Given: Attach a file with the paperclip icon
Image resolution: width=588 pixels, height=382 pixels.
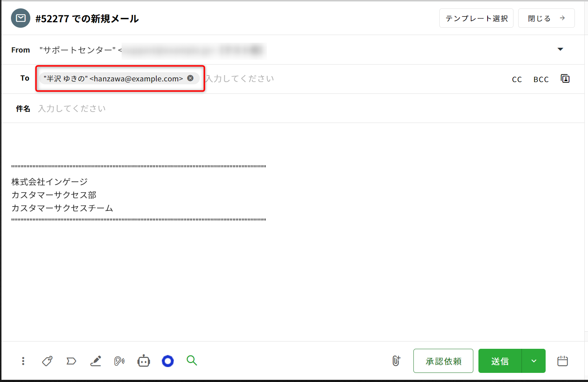Looking at the screenshot, I should [396, 361].
